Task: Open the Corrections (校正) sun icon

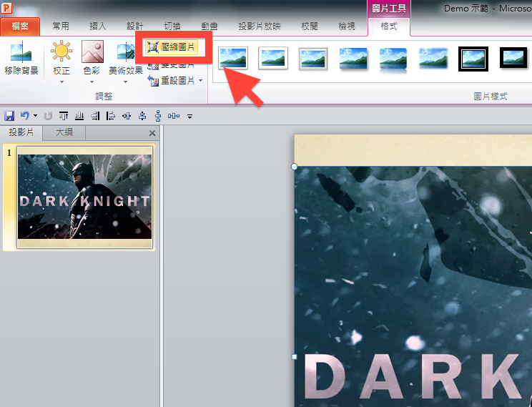Action: pyautogui.click(x=61, y=52)
